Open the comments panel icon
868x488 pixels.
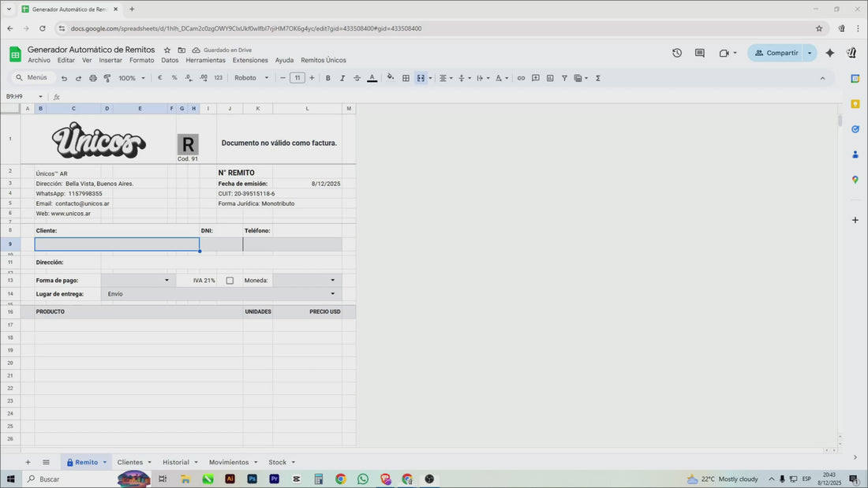click(699, 53)
